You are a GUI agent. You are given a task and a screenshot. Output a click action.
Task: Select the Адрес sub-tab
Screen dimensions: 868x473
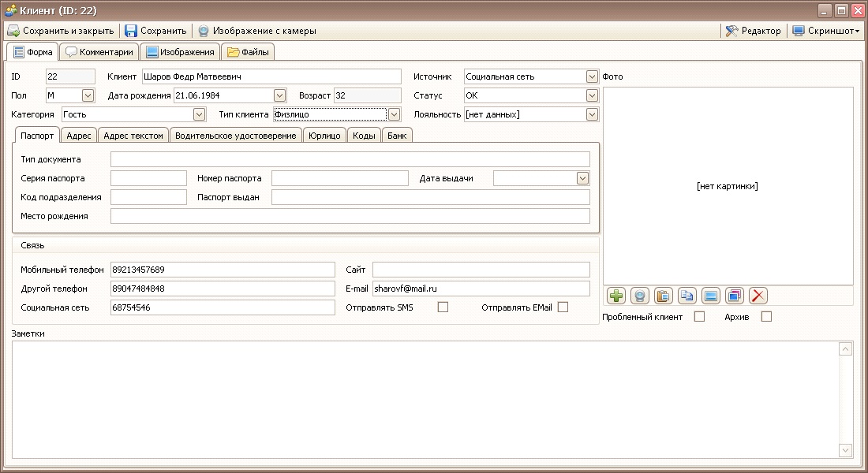pos(79,136)
